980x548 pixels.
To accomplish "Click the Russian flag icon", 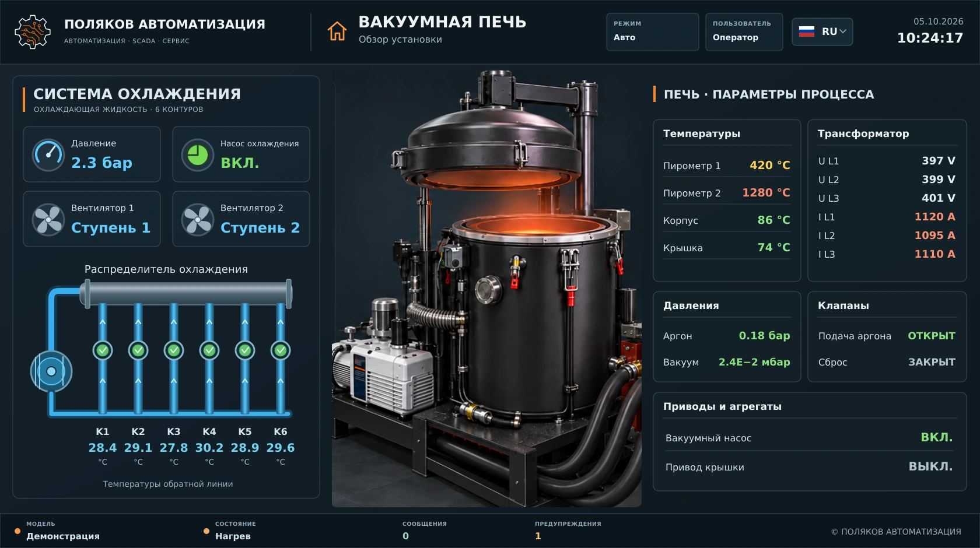I will [x=807, y=31].
